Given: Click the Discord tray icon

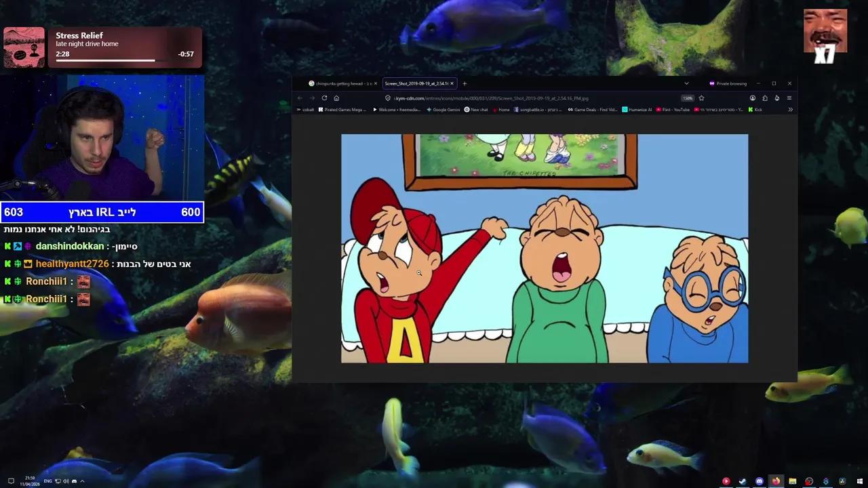Looking at the screenshot, I should point(74,481).
